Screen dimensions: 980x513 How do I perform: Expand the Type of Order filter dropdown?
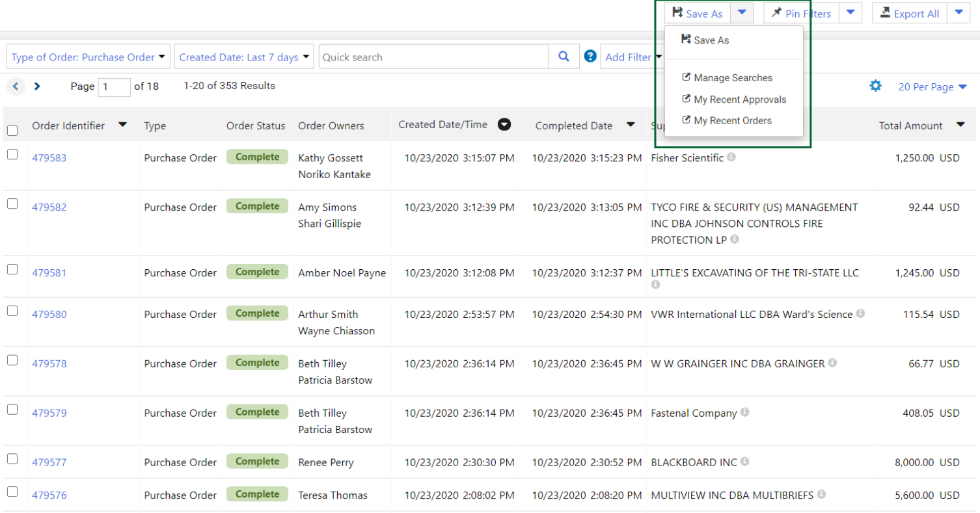click(88, 57)
